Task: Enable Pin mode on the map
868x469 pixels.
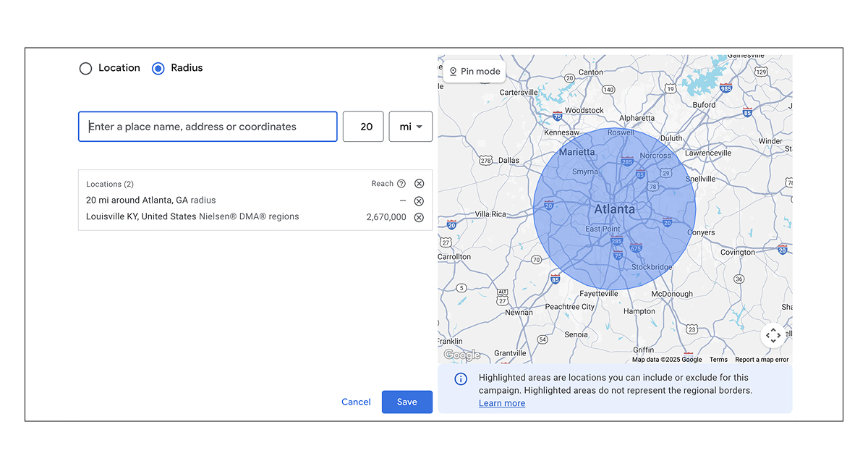Action: (475, 72)
